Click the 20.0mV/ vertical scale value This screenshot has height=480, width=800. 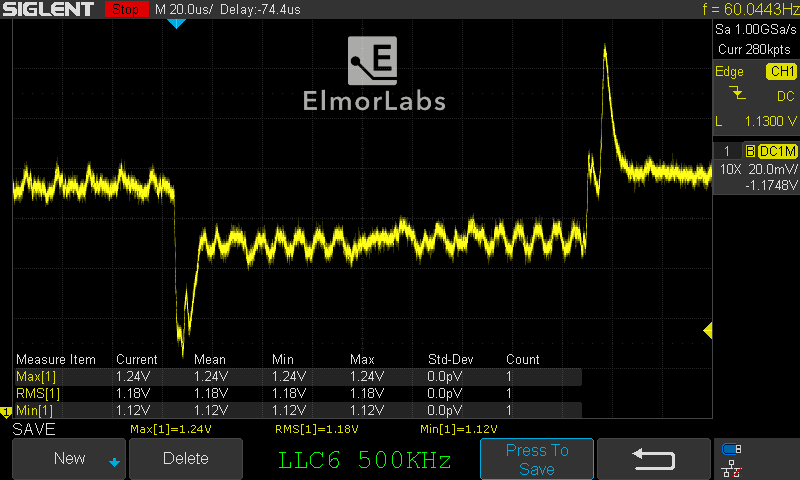pos(772,169)
